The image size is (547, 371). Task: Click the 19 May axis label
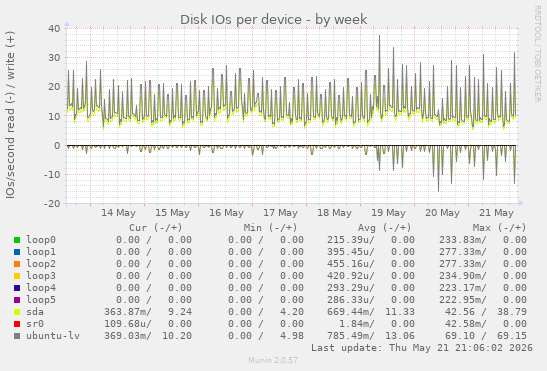[388, 213]
